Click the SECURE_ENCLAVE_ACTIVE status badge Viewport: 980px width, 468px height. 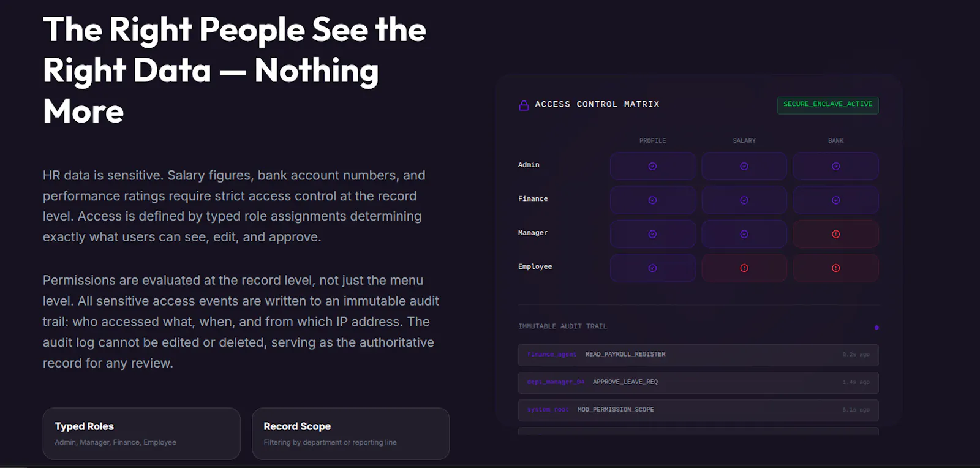827,105
